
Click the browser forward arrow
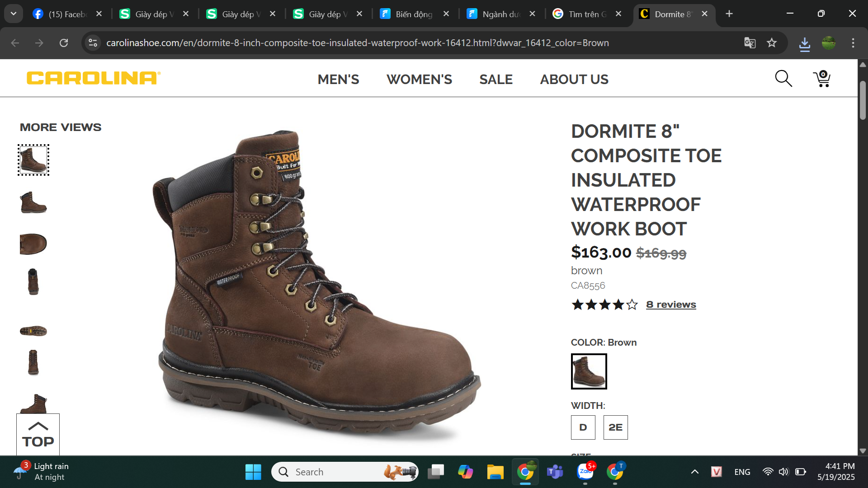click(x=39, y=43)
